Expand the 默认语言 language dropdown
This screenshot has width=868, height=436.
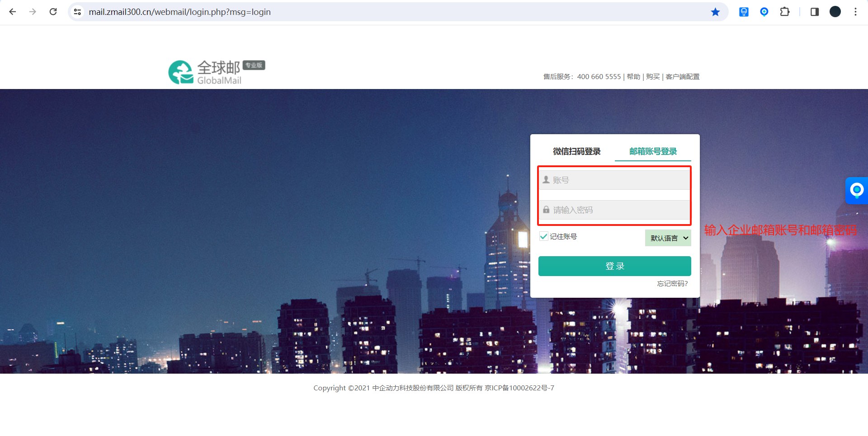click(668, 238)
